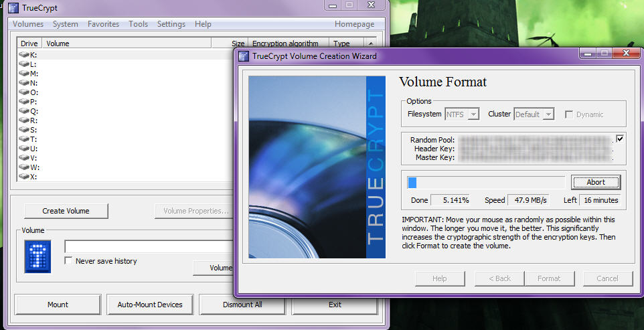Click the Encryption algorithm column header

(289, 43)
